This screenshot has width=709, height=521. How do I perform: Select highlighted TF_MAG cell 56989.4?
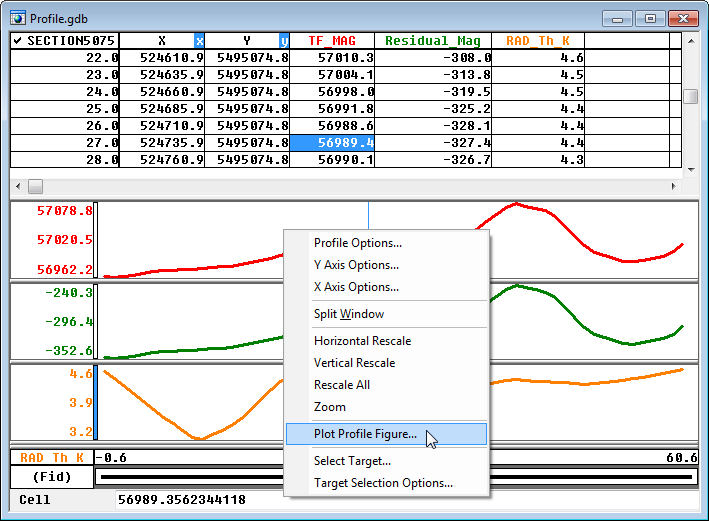[332, 143]
